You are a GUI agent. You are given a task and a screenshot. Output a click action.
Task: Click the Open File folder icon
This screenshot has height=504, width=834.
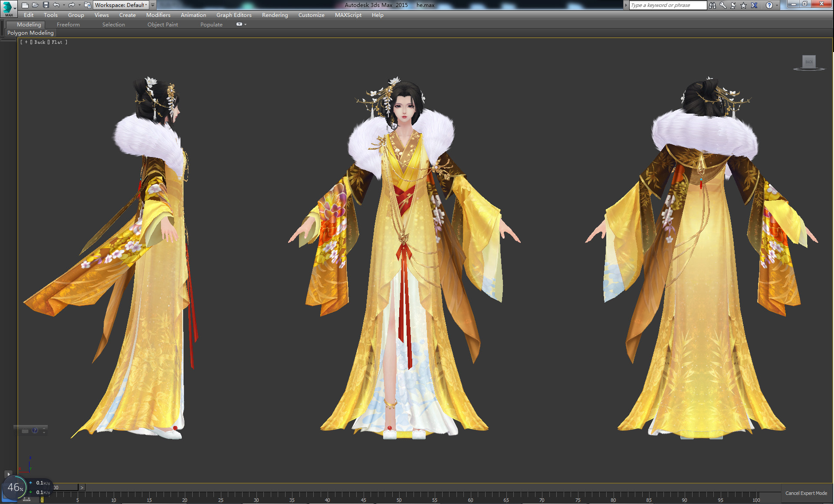(36, 5)
